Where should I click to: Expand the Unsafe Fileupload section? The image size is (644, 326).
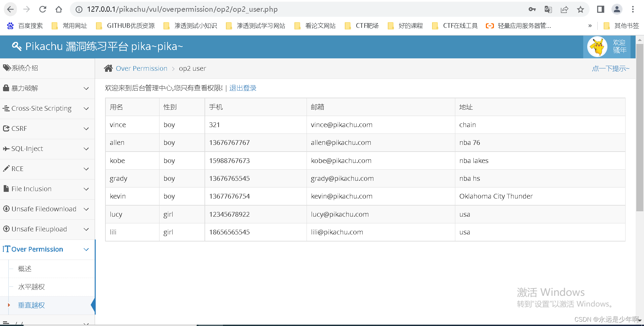coord(47,229)
